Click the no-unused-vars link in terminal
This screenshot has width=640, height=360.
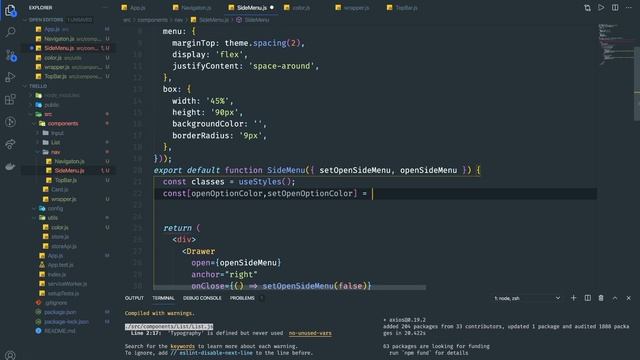point(310,333)
